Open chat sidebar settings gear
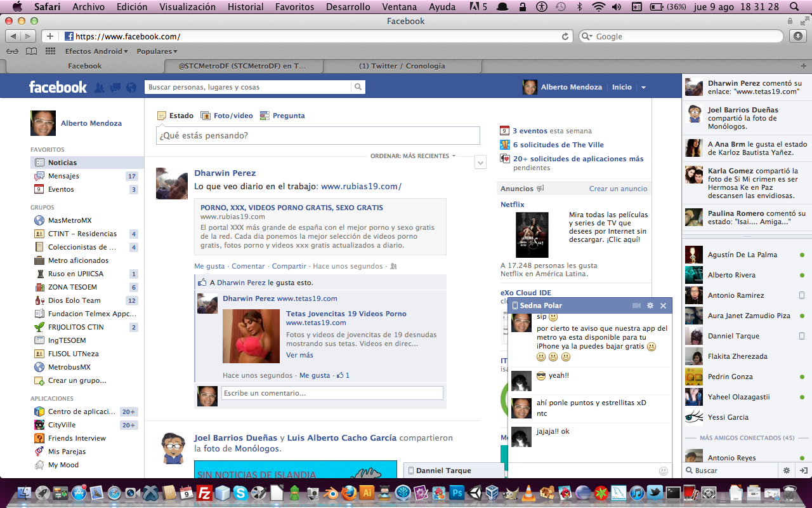Viewport: 812px width, 508px height. coord(787,471)
